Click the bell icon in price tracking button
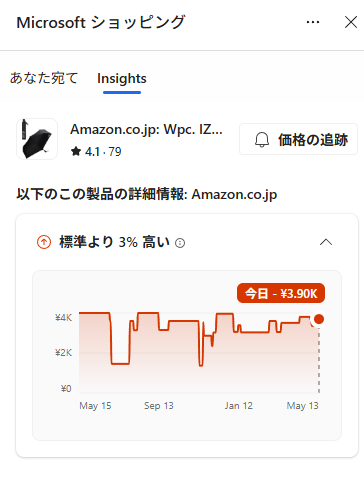This screenshot has width=364, height=498. click(262, 140)
